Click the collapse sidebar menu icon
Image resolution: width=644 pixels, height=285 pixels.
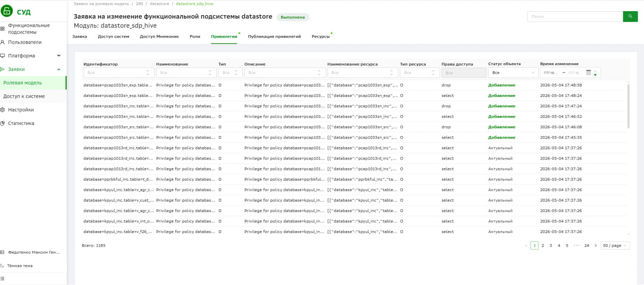click(2, 279)
